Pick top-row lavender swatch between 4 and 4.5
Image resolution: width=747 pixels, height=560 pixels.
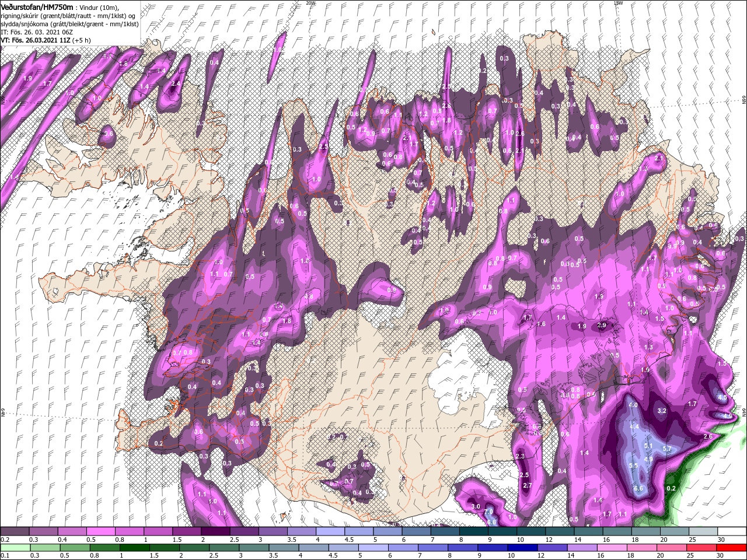pyautogui.click(x=330, y=531)
